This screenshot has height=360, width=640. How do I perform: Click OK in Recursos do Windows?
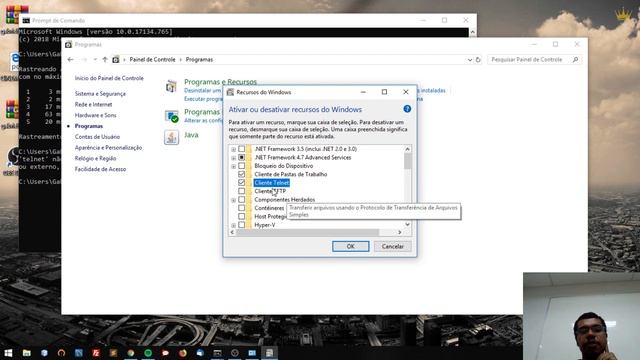[x=351, y=247]
